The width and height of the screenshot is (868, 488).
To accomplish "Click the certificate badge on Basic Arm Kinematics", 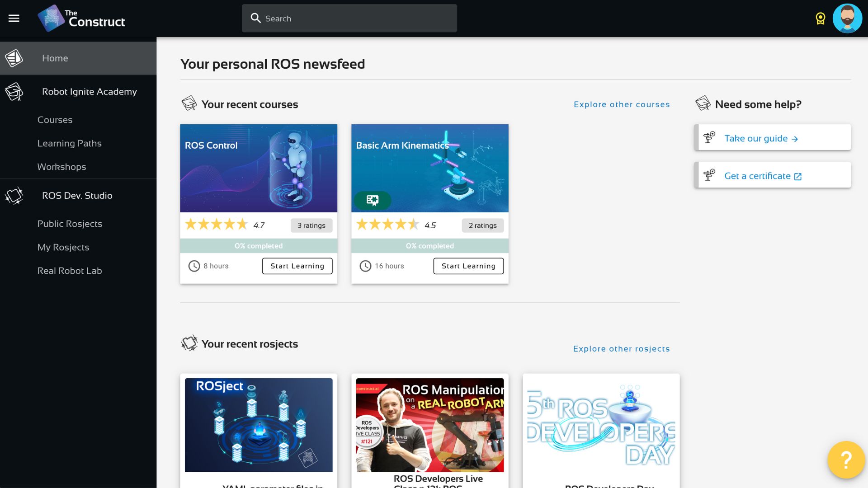I will point(372,200).
